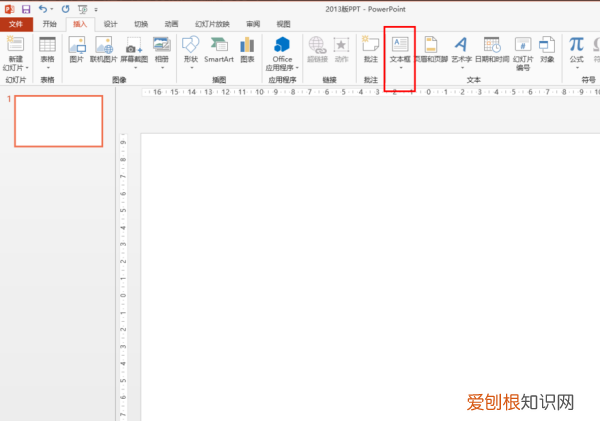Screen dimensions: 600x421
Task: Click the 日期和时间 Date & Time icon
Action: [492, 44]
